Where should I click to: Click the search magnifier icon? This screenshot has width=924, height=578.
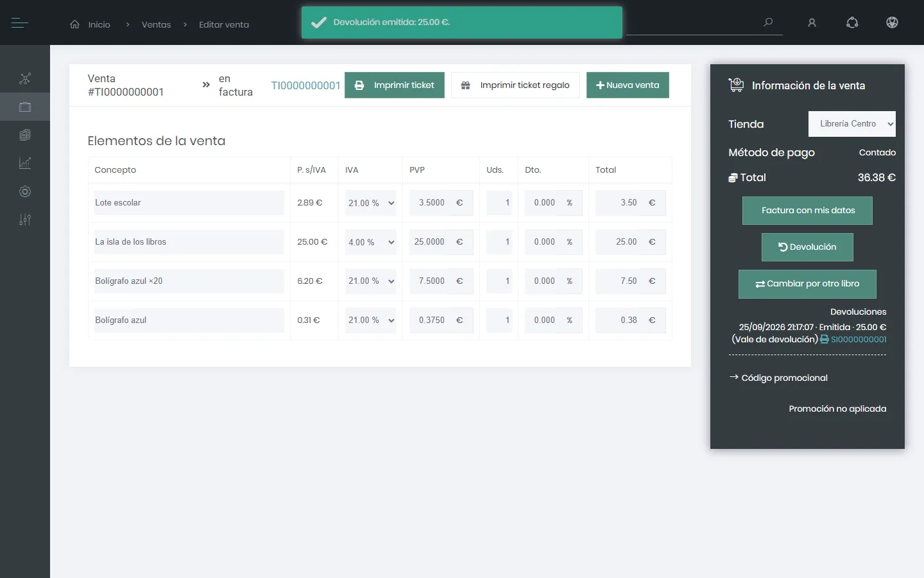click(768, 22)
